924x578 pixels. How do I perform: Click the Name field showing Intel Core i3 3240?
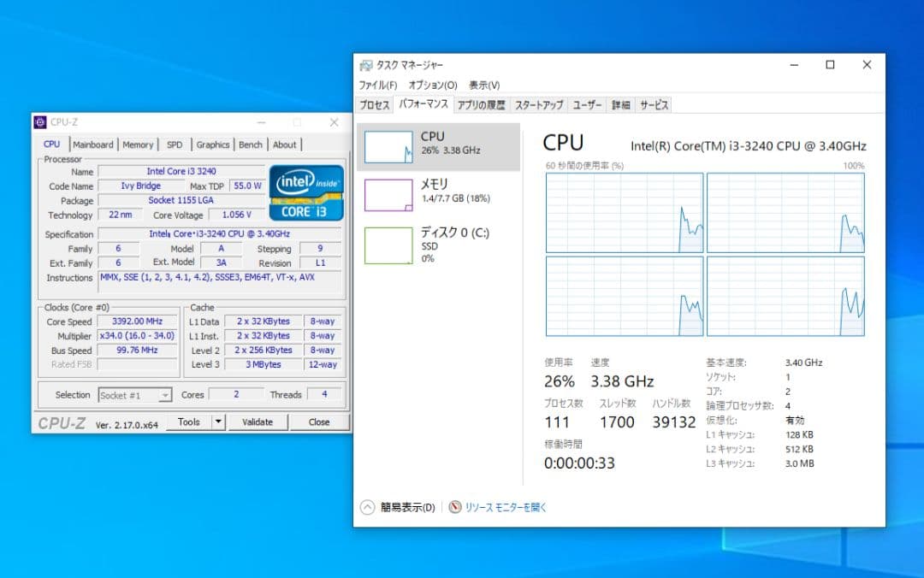click(181, 172)
